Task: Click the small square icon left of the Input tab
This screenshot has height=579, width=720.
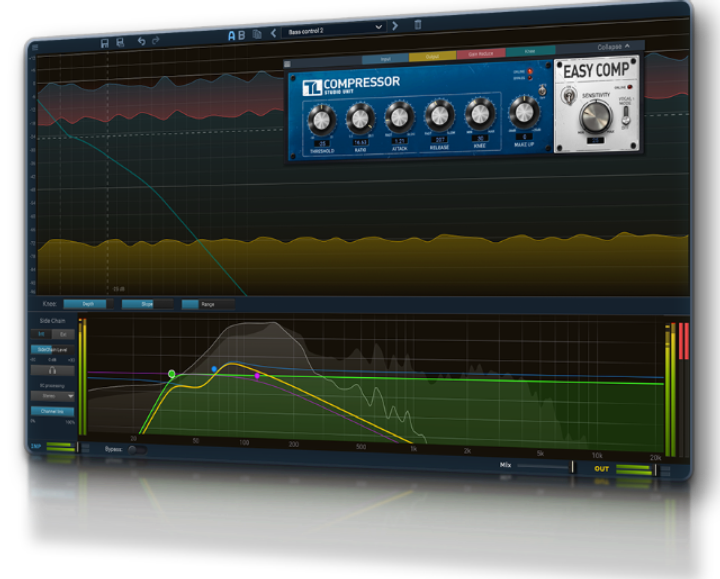Action: tap(287, 64)
